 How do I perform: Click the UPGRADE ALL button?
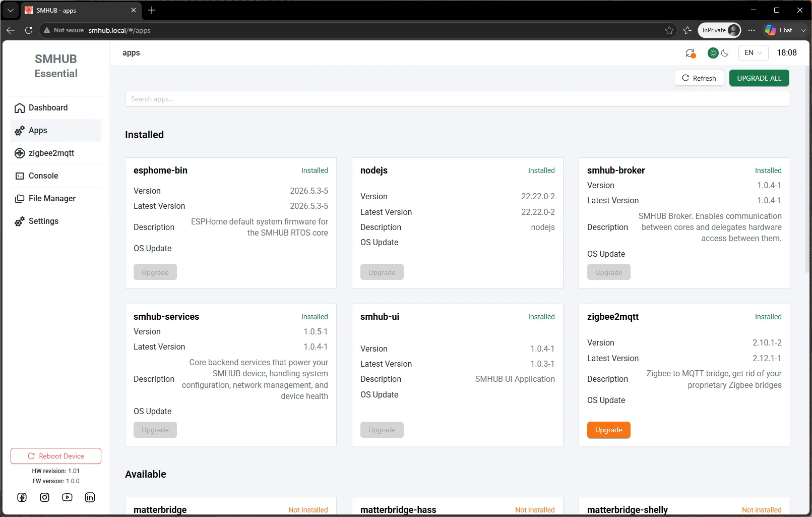(759, 78)
